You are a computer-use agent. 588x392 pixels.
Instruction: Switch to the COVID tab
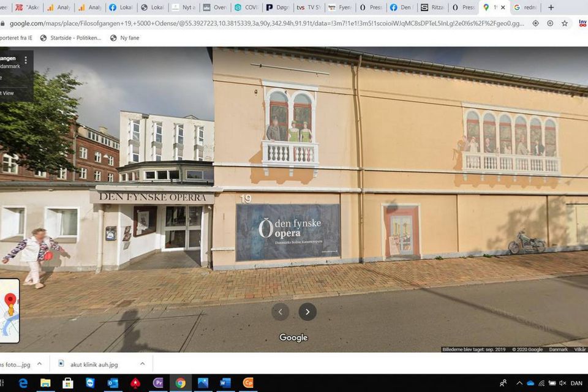(245, 7)
